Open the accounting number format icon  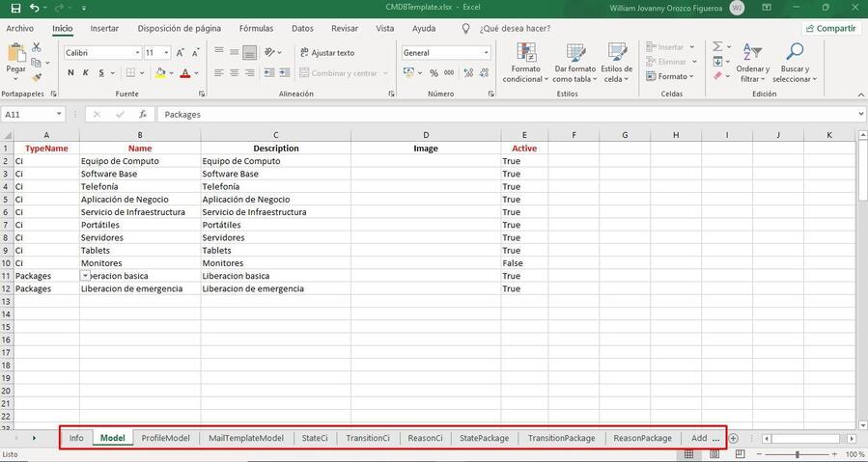(x=409, y=72)
